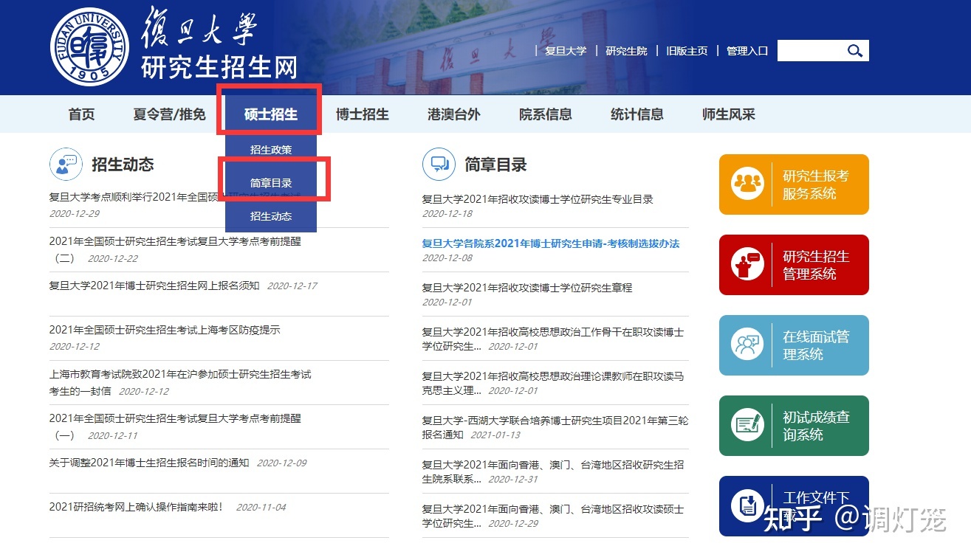
Task: Click the 在线面试管理系统 interview icon
Action: click(x=747, y=345)
